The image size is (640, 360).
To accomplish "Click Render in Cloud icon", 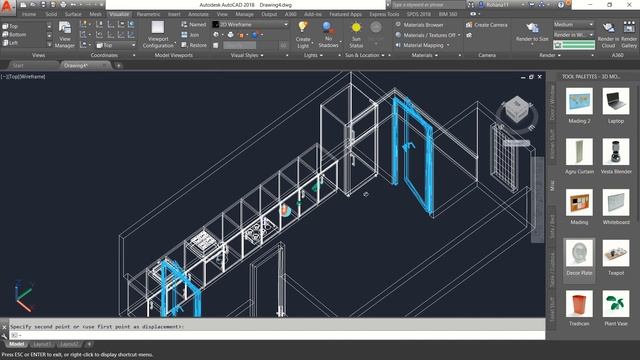I will pos(608,27).
